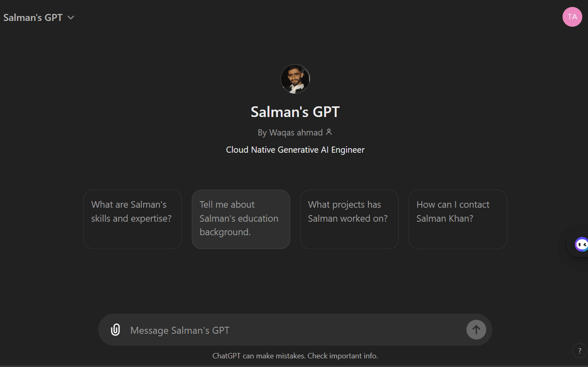Click the paperclip attachment icon

(115, 329)
